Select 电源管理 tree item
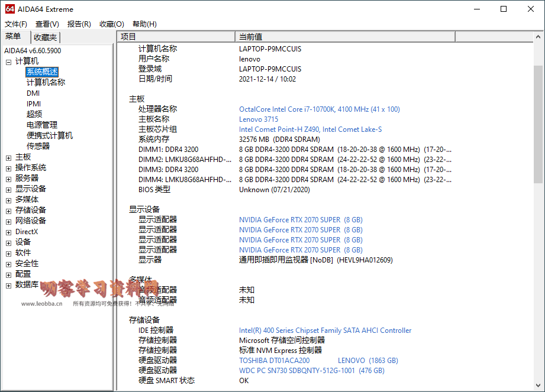This screenshot has width=545, height=392. click(41, 125)
